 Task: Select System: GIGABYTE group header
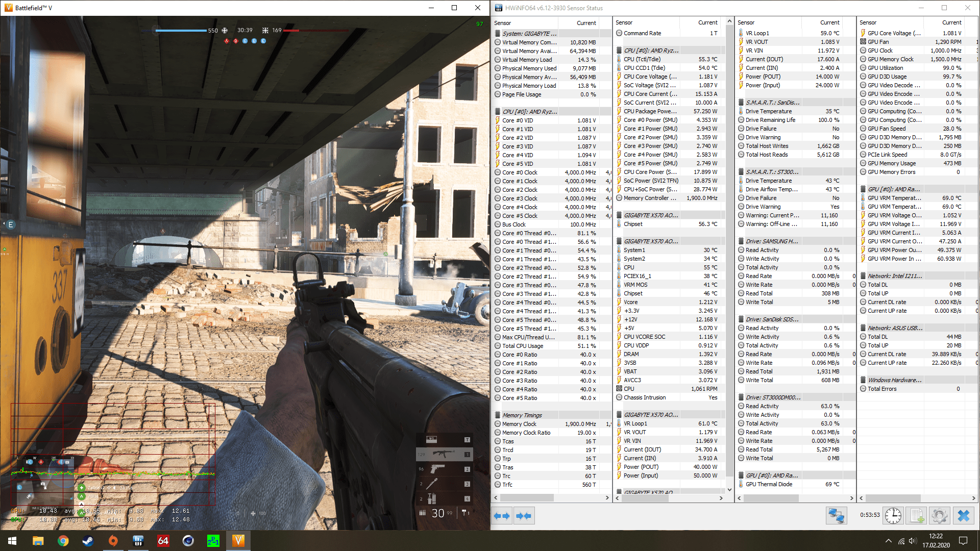click(551, 34)
